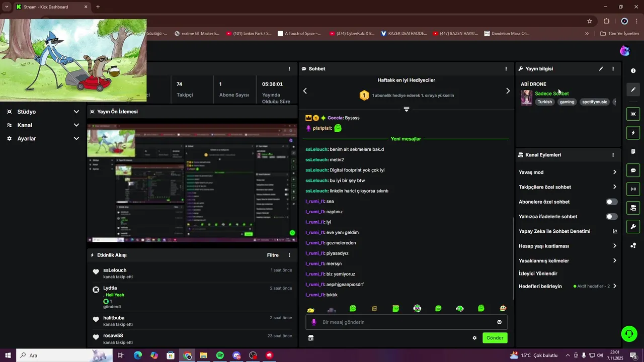The height and width of the screenshot is (362, 644).
Task: Click the purple microphone icon in message box
Action: coord(314,322)
